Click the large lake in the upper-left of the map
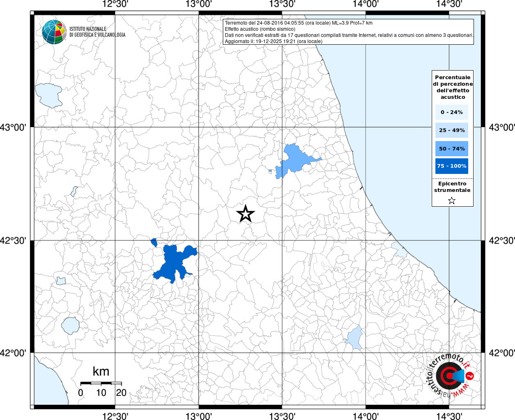The width and height of the screenshot is (515, 420). click(x=48, y=95)
